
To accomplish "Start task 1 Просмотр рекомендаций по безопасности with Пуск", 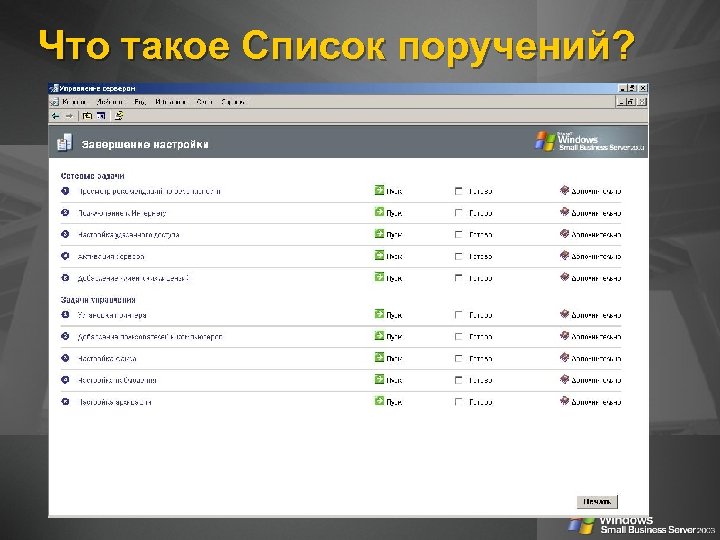I will click(x=388, y=191).
